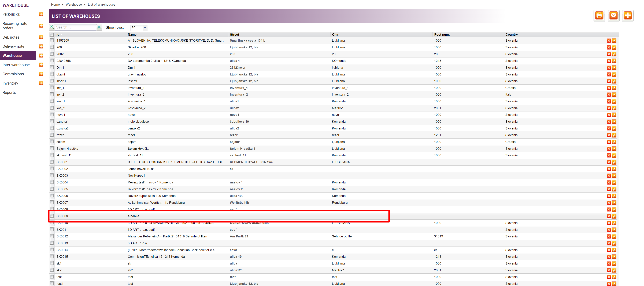Open the Reports menu item
The width and height of the screenshot is (644, 286).
pyautogui.click(x=9, y=92)
